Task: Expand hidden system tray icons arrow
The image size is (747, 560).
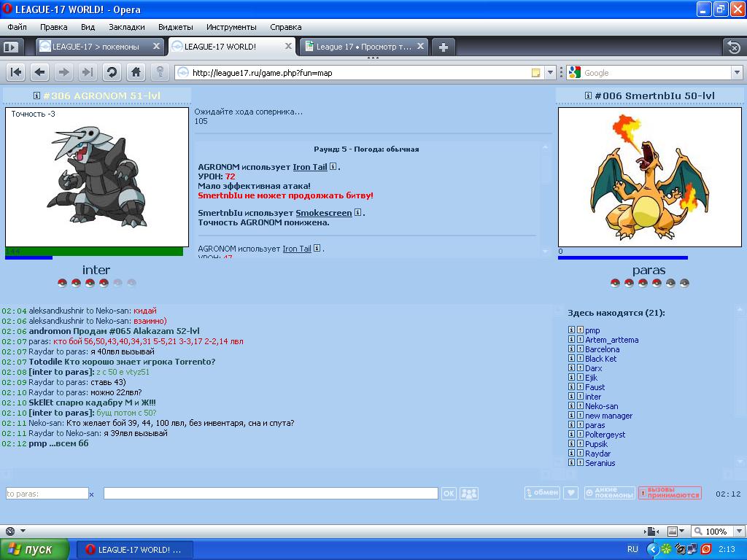Action: (x=653, y=550)
